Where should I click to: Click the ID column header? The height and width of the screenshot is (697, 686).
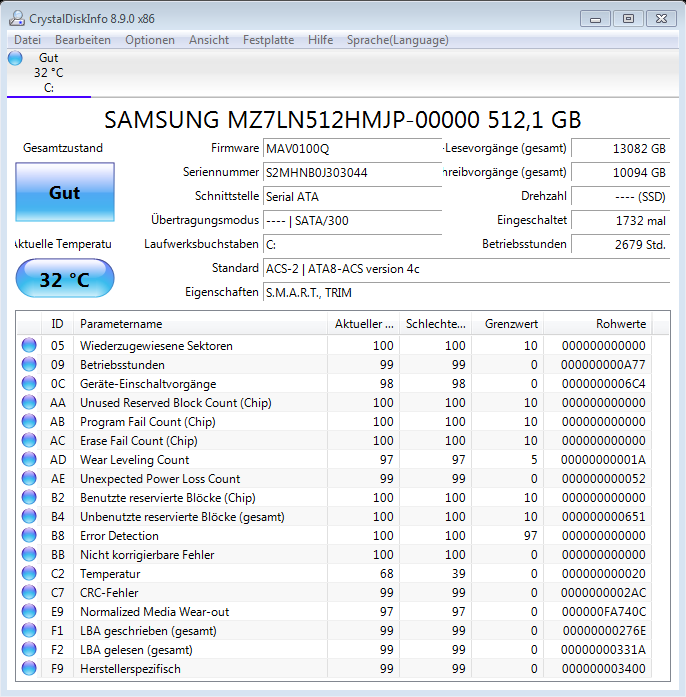click(57, 324)
